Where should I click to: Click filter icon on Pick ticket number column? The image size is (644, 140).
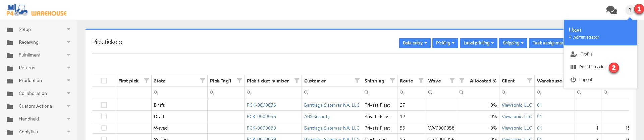point(297,80)
